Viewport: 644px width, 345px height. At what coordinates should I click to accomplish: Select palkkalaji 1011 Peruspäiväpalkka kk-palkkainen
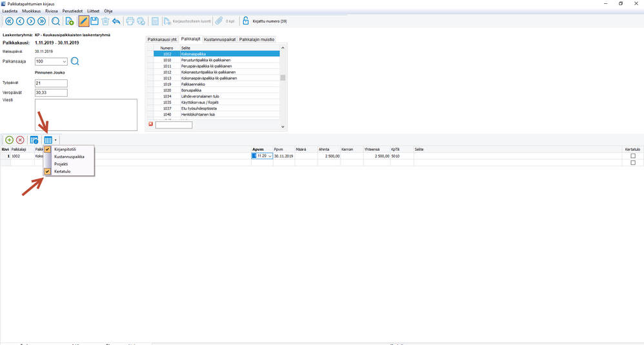[216, 66]
